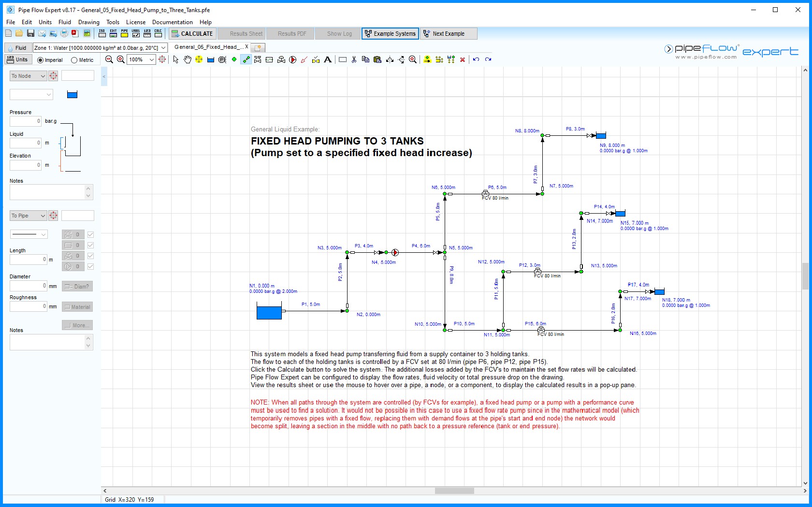Click the zoom out magnifier icon
812x507 pixels.
pos(109,59)
